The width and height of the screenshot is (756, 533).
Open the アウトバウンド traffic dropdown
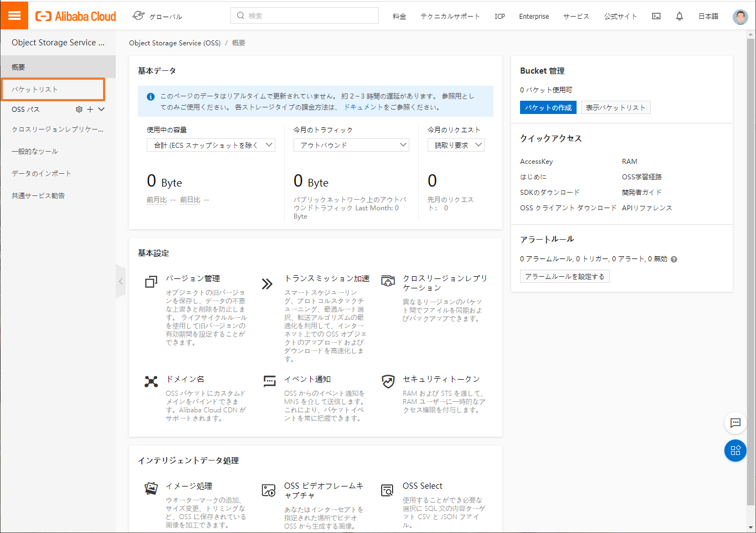point(351,145)
